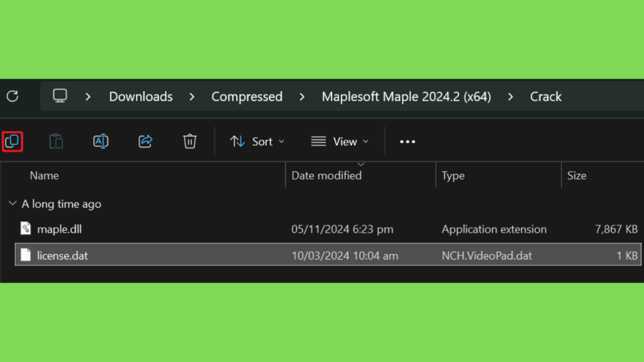Click the 7,867 KB size cell
The image size is (644, 362).
pyautogui.click(x=616, y=229)
